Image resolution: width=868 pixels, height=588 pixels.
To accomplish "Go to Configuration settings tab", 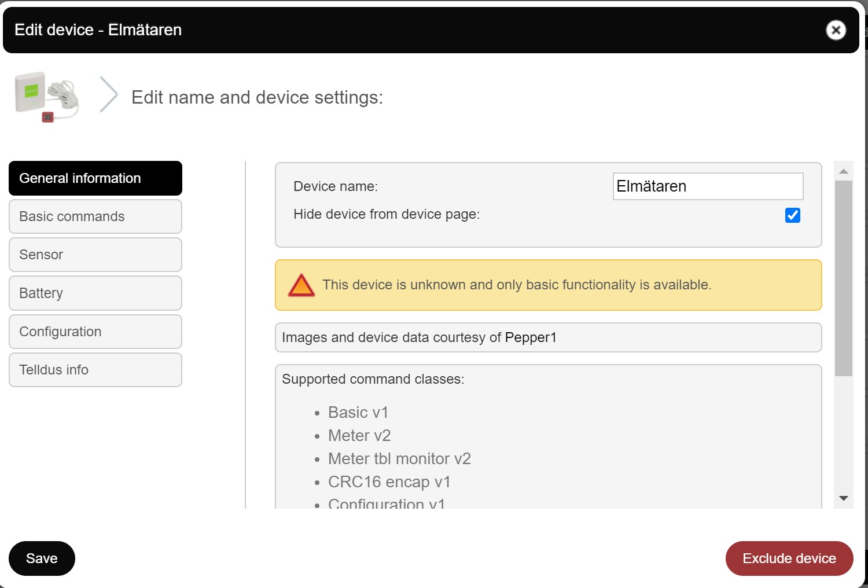I will click(95, 332).
